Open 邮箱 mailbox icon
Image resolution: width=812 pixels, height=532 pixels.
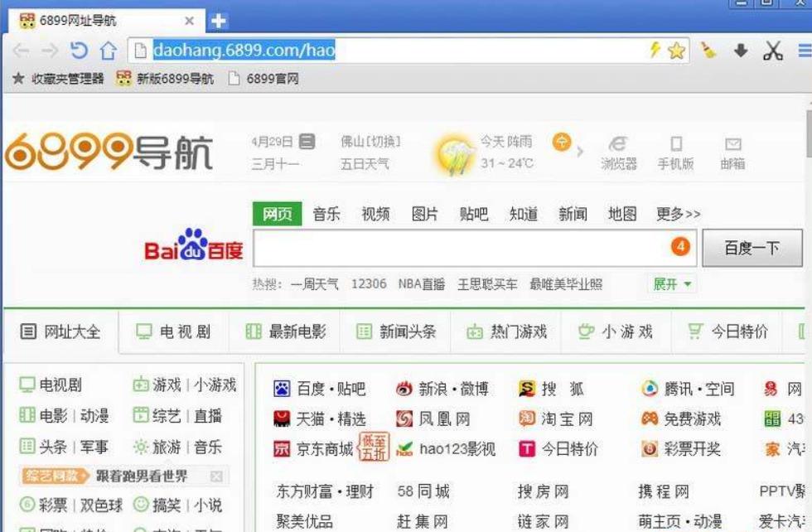pyautogui.click(x=732, y=152)
